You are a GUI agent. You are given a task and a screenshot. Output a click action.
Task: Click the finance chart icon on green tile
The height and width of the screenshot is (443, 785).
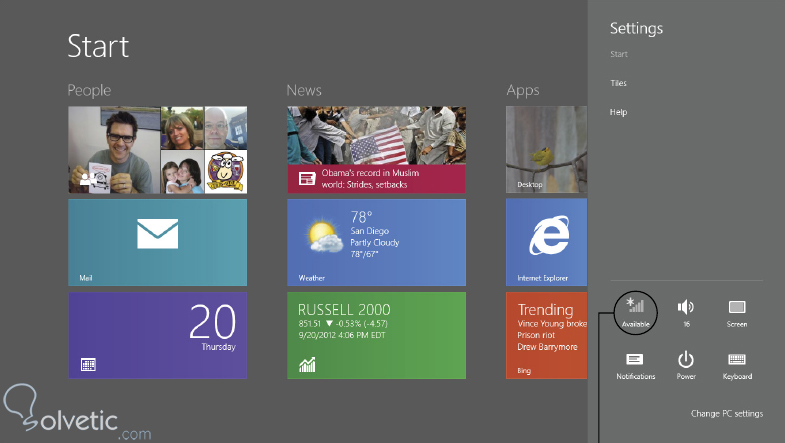307,364
